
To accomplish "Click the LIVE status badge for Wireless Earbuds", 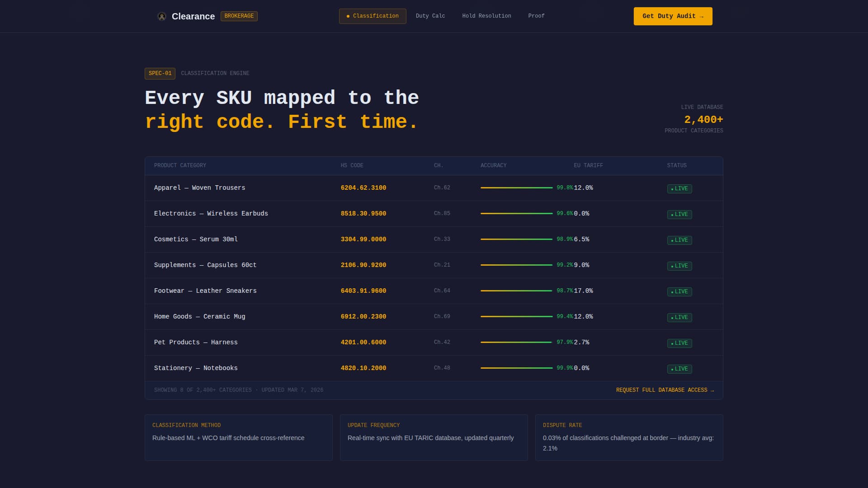I will pos(679,215).
